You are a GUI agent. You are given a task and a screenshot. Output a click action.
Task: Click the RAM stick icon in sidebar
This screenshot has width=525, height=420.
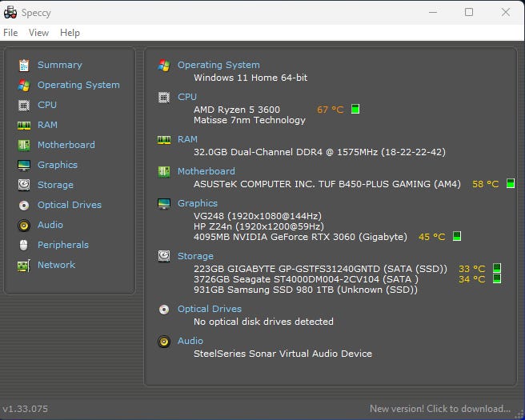(x=24, y=126)
